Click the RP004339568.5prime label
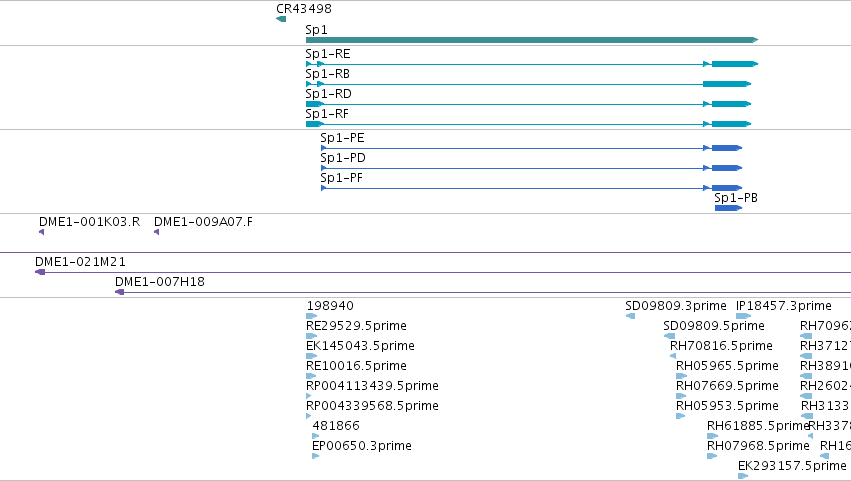The height and width of the screenshot is (481, 851). 372,407
